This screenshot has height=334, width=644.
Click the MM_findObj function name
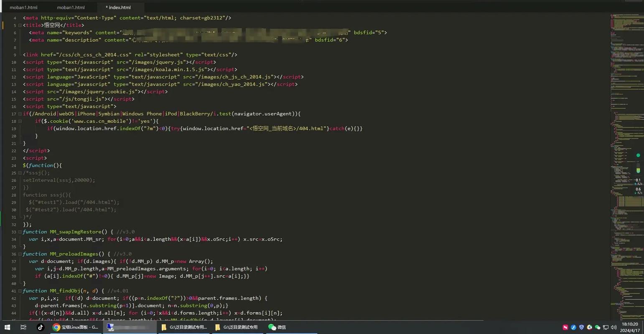(65, 291)
